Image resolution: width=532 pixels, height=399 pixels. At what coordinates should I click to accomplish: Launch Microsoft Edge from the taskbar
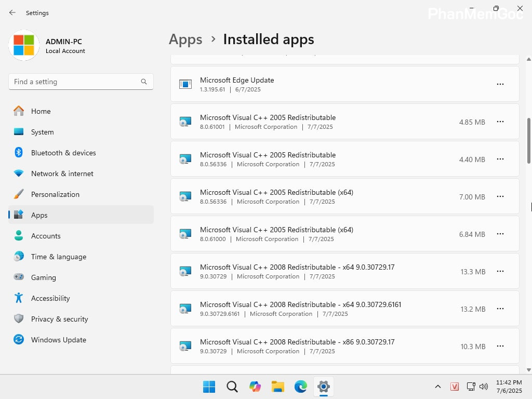(x=300, y=387)
